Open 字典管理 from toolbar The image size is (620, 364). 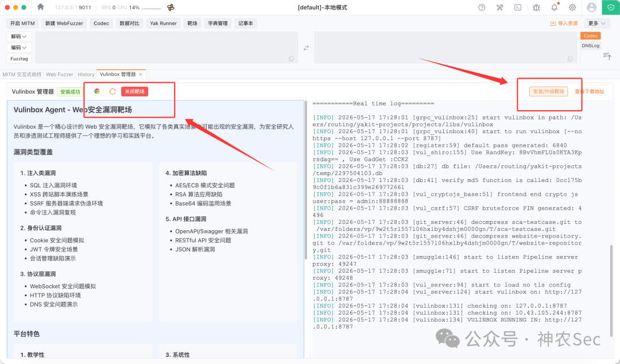pos(218,24)
